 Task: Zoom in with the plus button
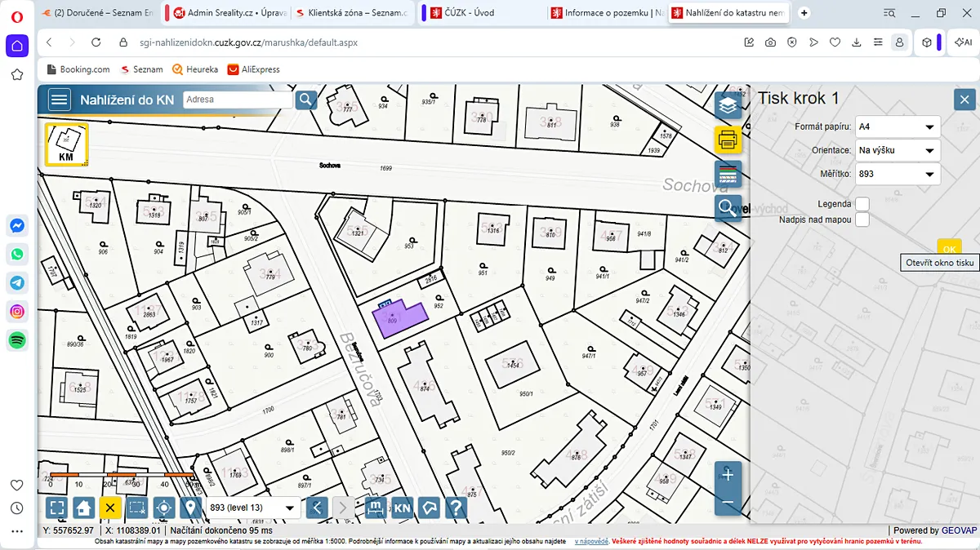click(x=728, y=475)
